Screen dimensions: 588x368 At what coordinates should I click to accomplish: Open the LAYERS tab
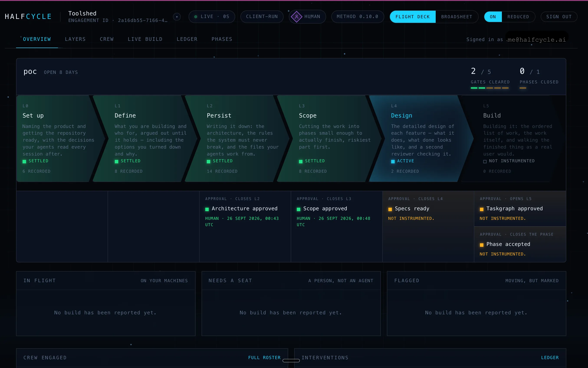pos(75,39)
